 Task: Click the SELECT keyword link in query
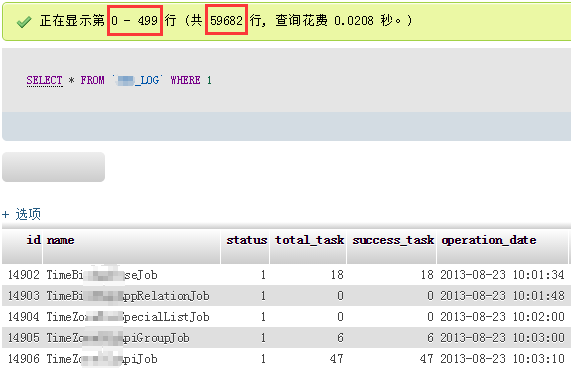44,80
